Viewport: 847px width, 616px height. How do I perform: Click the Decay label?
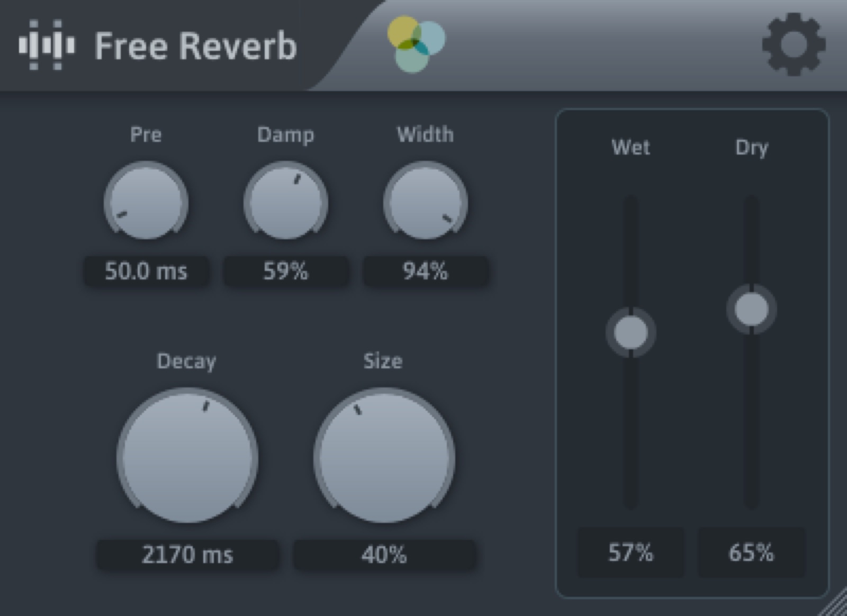point(187,362)
